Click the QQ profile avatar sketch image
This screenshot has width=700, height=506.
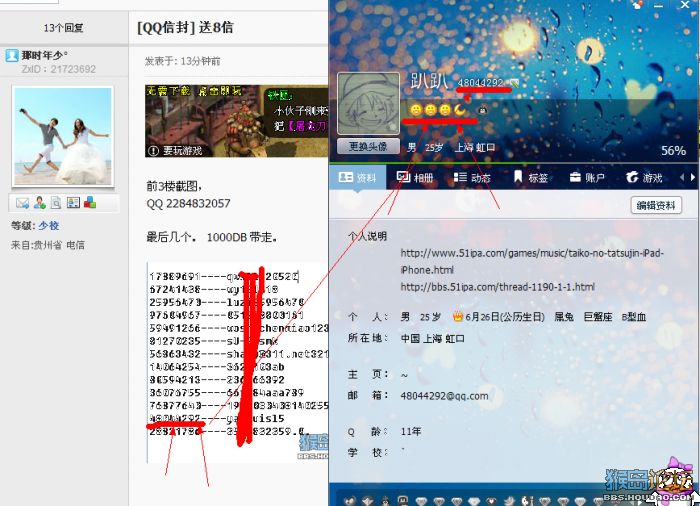click(x=368, y=104)
